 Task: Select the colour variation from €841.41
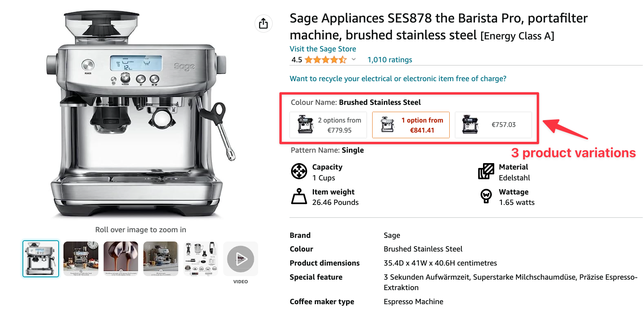[x=411, y=125]
